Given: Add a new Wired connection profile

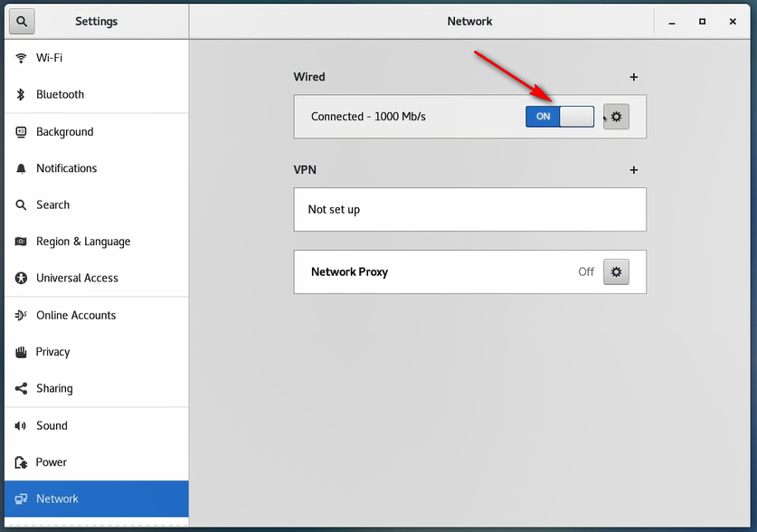Looking at the screenshot, I should pos(634,77).
